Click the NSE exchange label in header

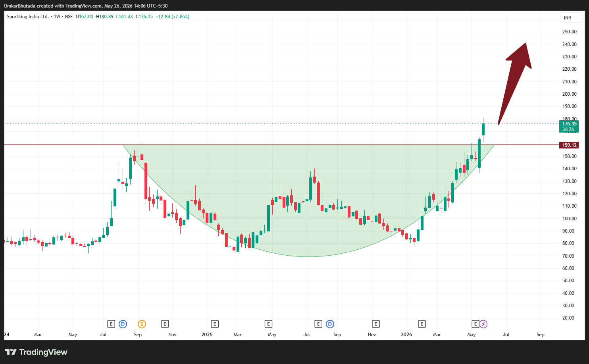[69, 17]
